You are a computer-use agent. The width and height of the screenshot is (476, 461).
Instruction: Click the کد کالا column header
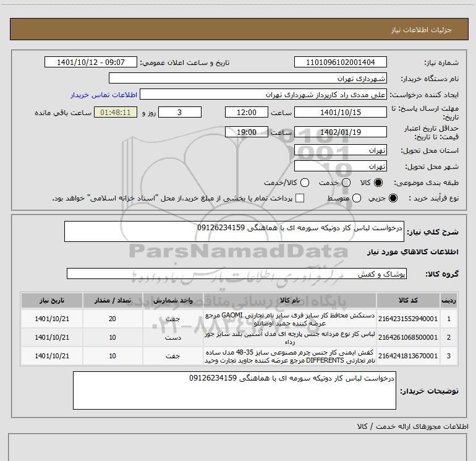[x=408, y=300]
